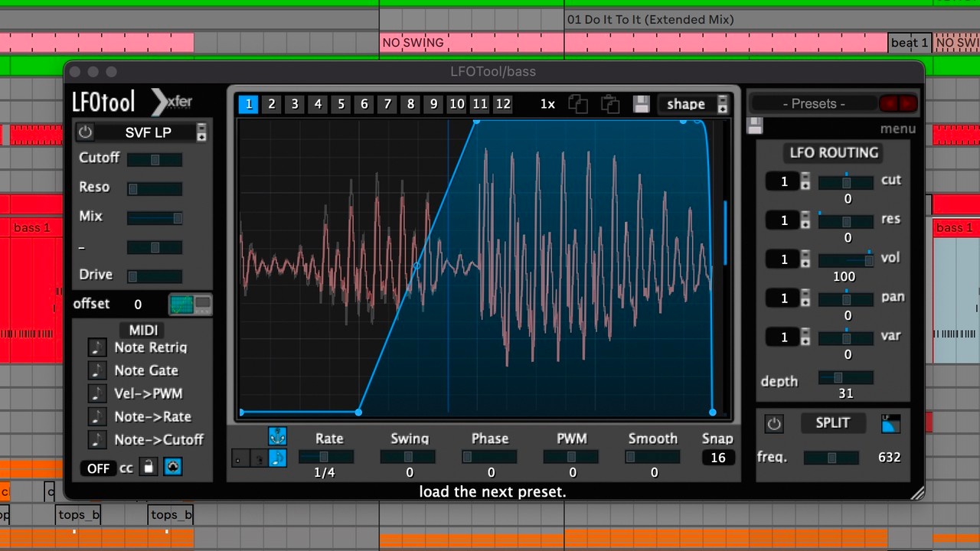Select LFO graph tab 5

[341, 104]
